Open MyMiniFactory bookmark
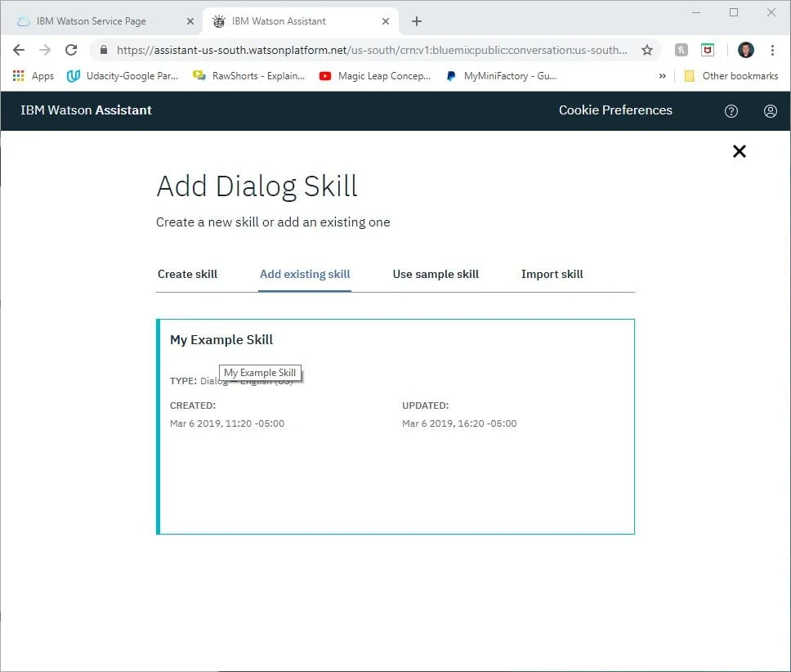791x672 pixels. pyautogui.click(x=502, y=76)
